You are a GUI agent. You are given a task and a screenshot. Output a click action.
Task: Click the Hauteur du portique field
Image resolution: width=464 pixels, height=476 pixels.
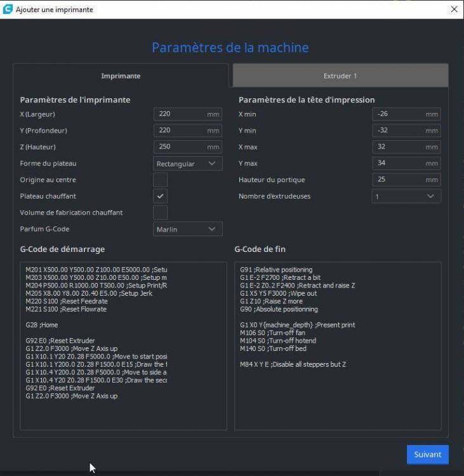(x=406, y=180)
